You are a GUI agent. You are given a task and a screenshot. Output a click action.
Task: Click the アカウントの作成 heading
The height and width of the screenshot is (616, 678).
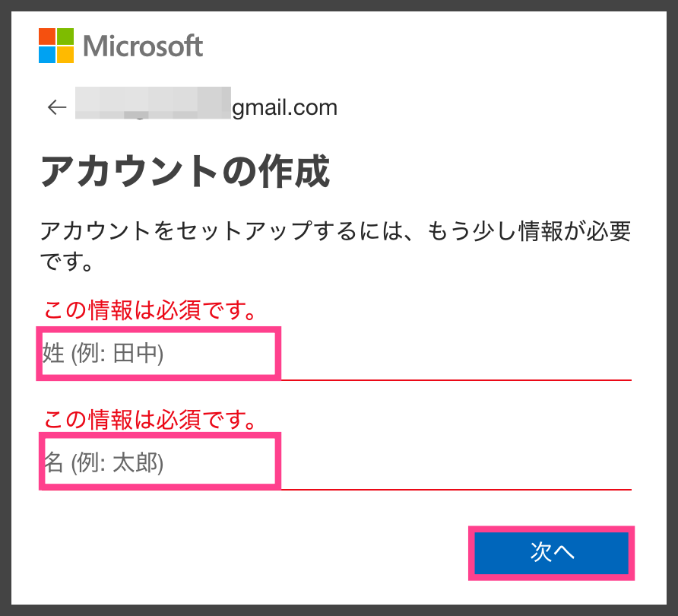click(x=185, y=171)
